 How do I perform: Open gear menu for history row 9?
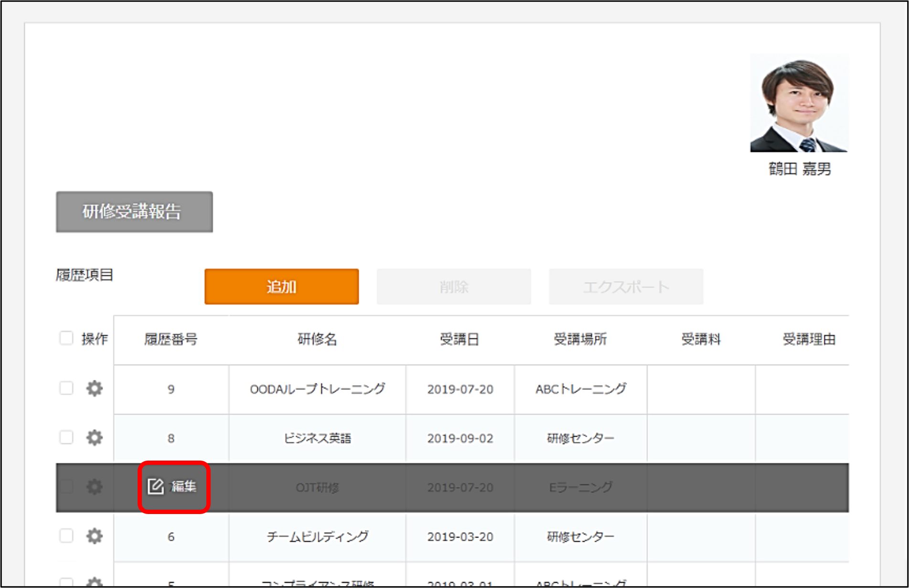point(95,388)
